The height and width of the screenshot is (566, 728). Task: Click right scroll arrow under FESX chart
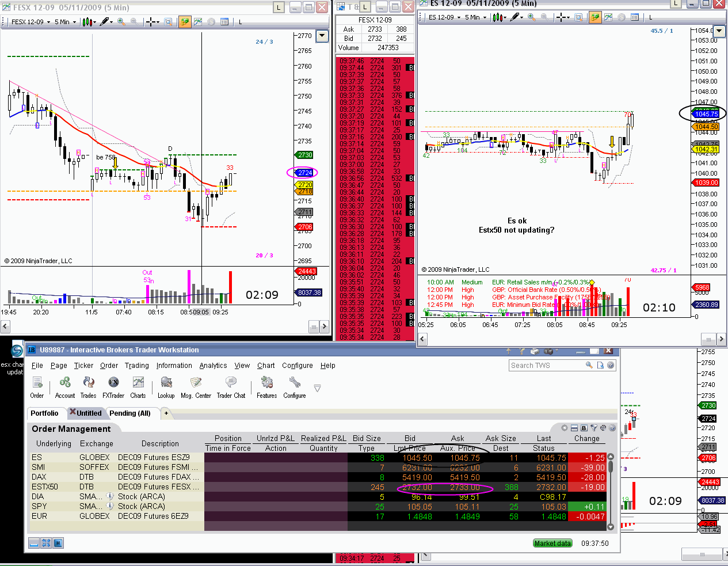click(x=324, y=326)
